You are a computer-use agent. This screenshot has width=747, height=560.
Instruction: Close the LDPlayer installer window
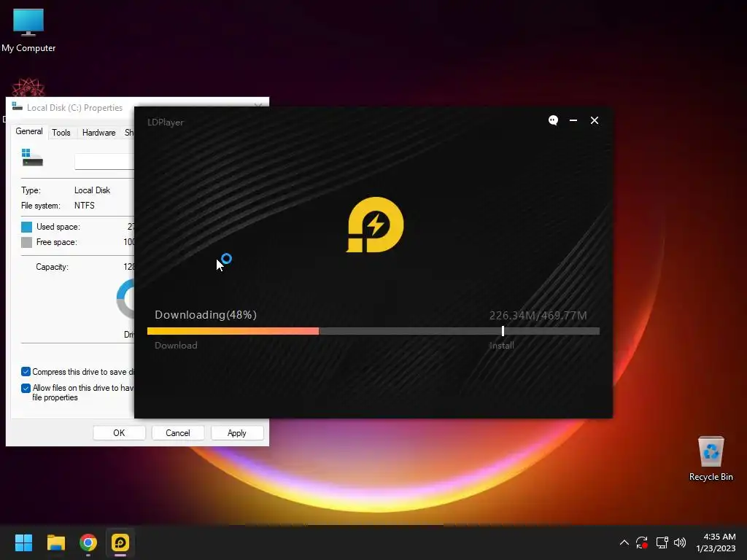(595, 120)
